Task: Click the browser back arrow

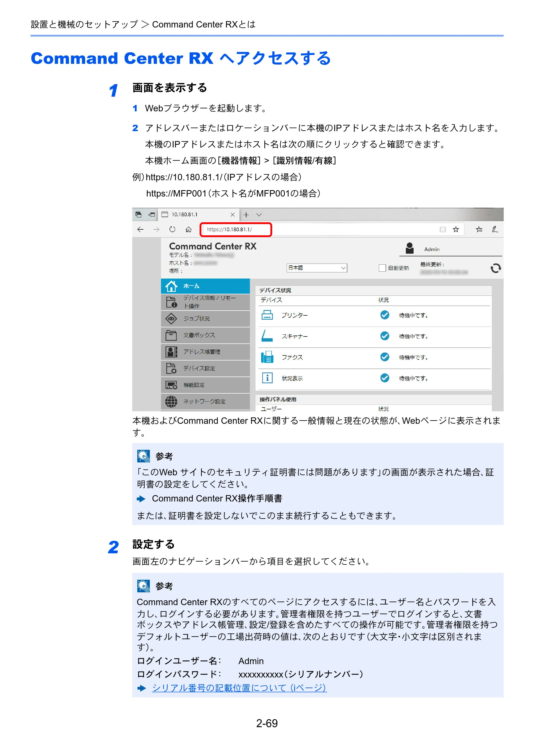Action: [x=140, y=229]
